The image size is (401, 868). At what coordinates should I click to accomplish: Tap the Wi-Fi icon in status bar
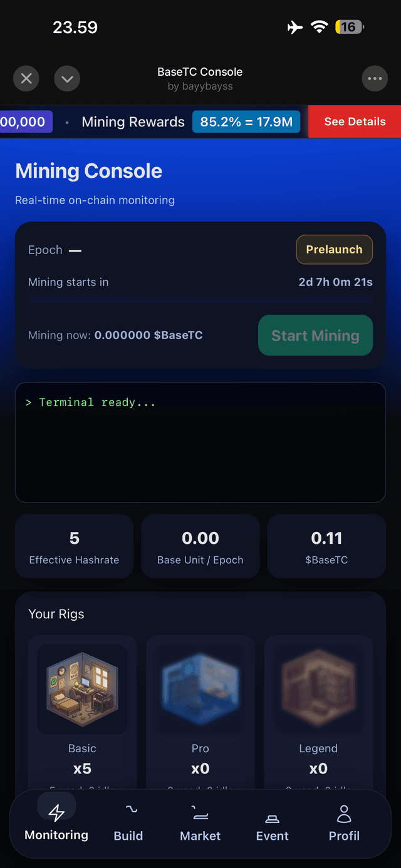click(x=320, y=27)
